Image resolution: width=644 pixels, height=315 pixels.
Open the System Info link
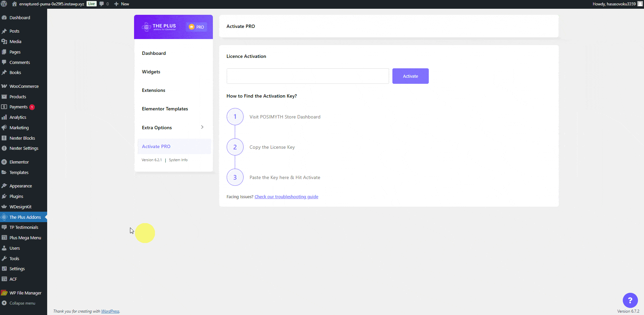coord(178,160)
